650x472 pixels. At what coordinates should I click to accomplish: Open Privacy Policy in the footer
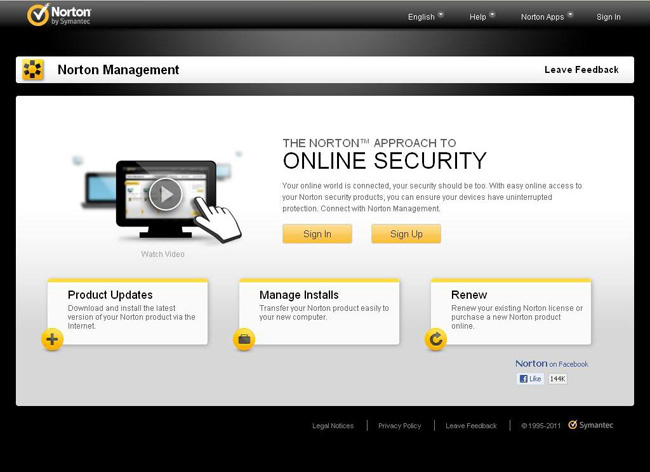click(399, 426)
